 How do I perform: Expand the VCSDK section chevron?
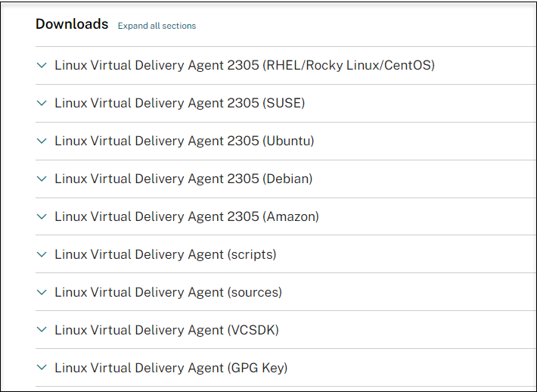click(42, 330)
